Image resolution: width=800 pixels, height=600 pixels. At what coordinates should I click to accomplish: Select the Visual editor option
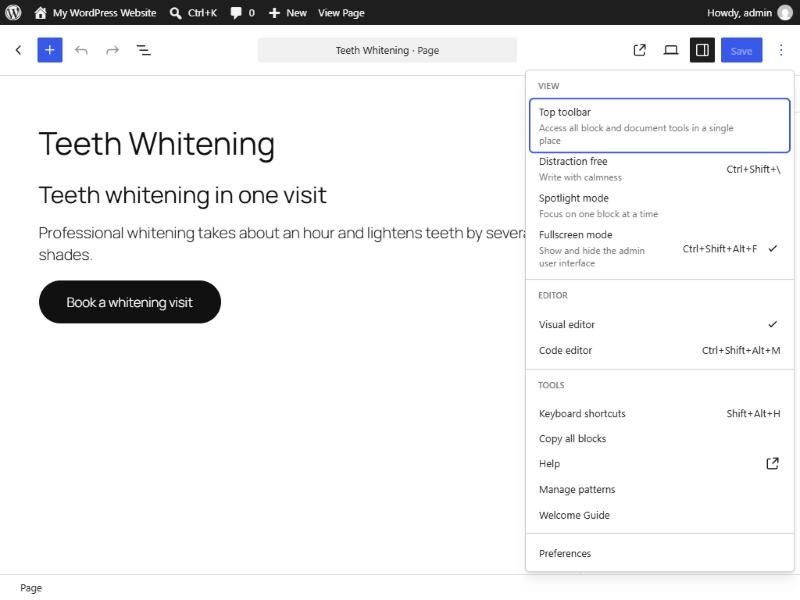pyautogui.click(x=660, y=324)
